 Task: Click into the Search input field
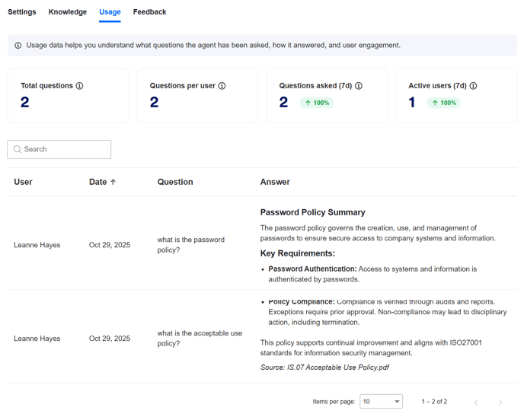[65, 150]
